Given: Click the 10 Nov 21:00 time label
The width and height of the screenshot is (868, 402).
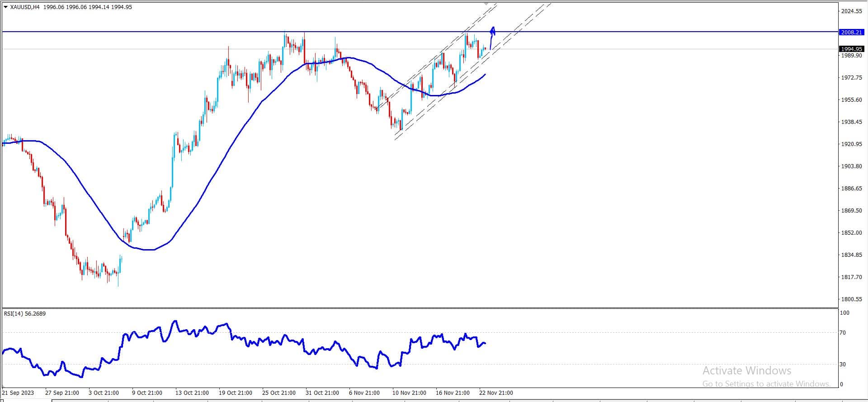Looking at the screenshot, I should (x=409, y=393).
